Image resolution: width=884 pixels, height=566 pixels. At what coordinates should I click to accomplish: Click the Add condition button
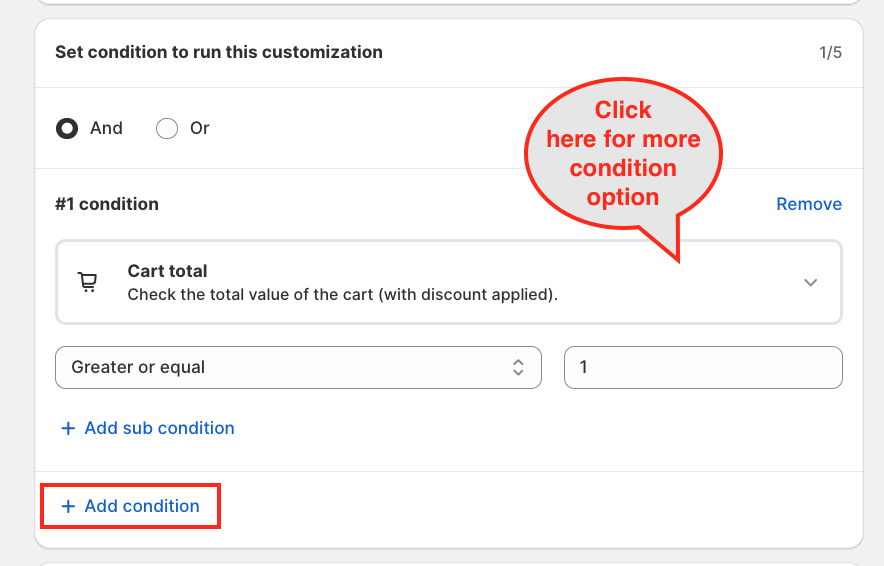click(x=142, y=506)
